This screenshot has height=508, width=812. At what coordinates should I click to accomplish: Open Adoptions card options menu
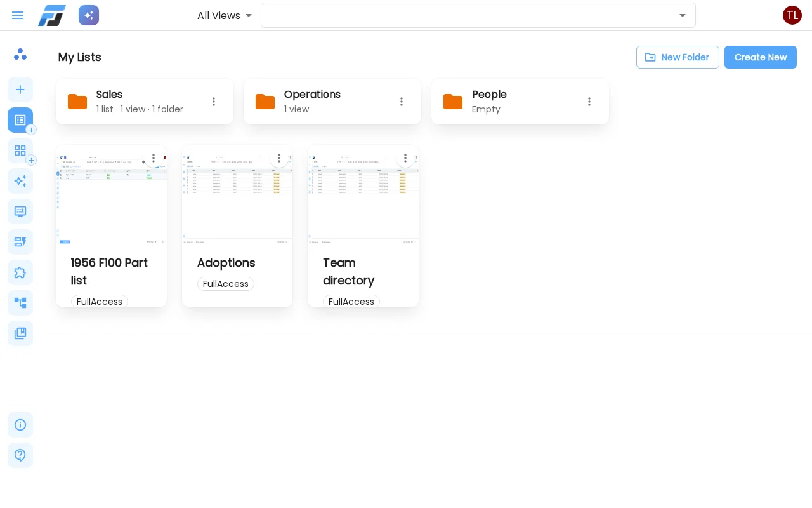tap(279, 158)
